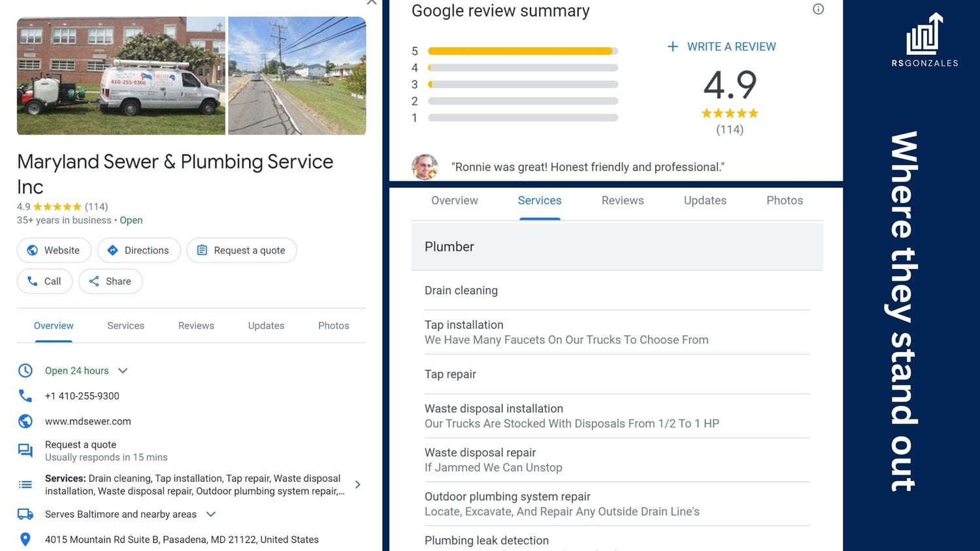Click the Directions diamond arrow icon
This screenshot has height=551, width=980.
[112, 250]
